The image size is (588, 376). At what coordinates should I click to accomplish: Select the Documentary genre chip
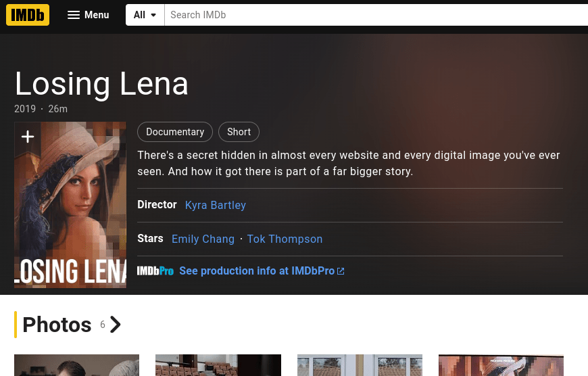(x=175, y=132)
